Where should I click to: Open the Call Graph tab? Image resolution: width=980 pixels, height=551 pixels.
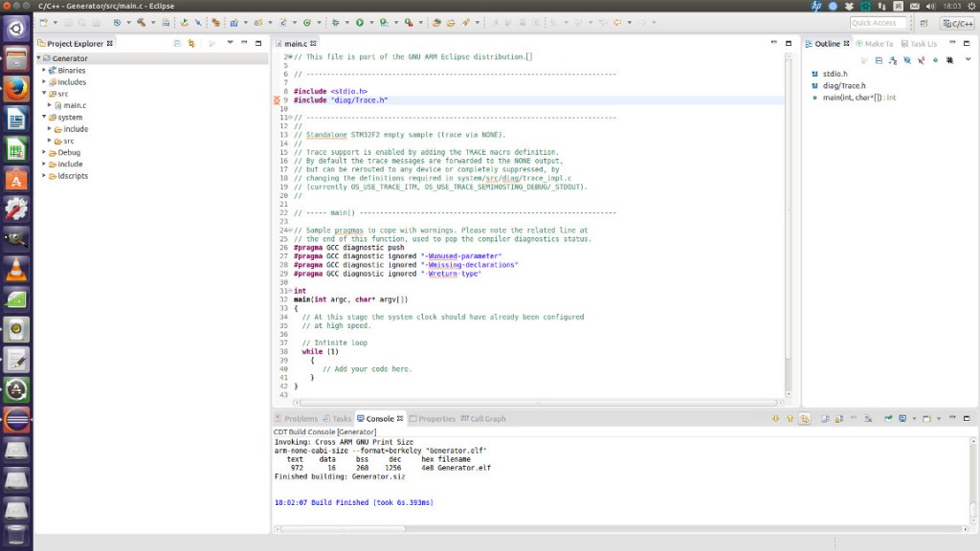point(483,419)
